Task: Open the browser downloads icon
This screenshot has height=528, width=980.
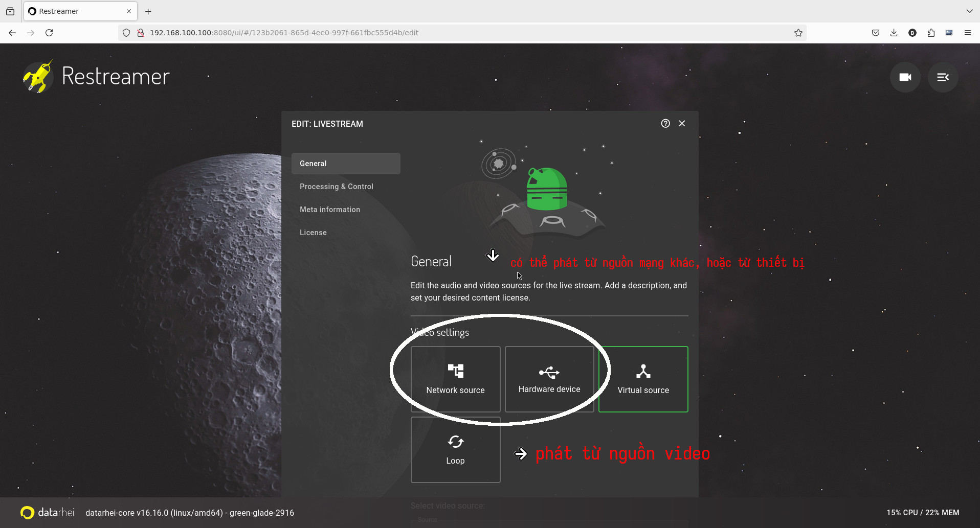Action: point(894,33)
